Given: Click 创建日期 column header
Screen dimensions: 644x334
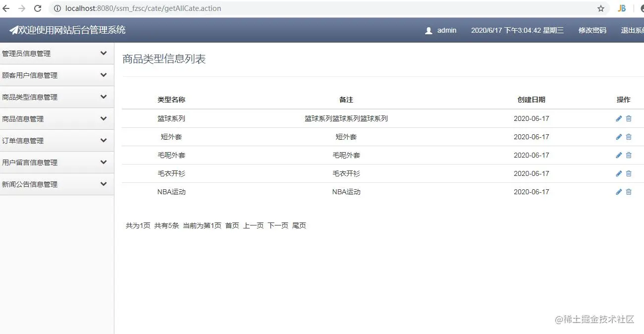Looking at the screenshot, I should coord(532,100).
